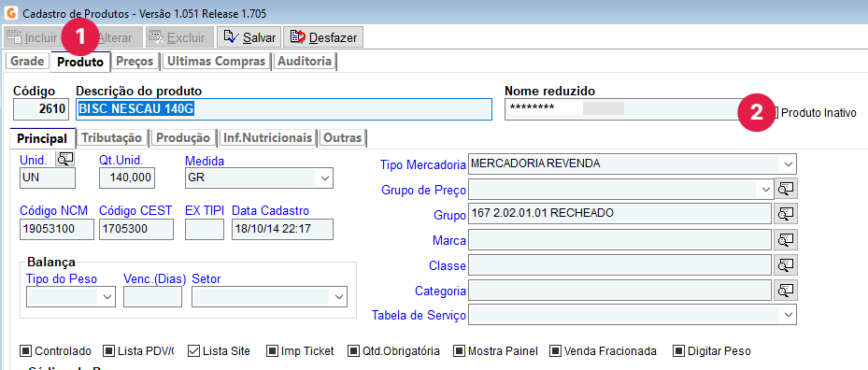The height and width of the screenshot is (370, 868).
Task: Toggle the Mostra Painel checkbox
Action: point(459,351)
